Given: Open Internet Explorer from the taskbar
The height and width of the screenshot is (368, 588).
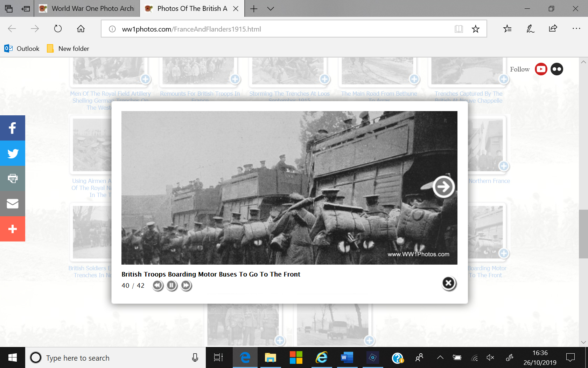Looking at the screenshot, I should click(x=321, y=358).
